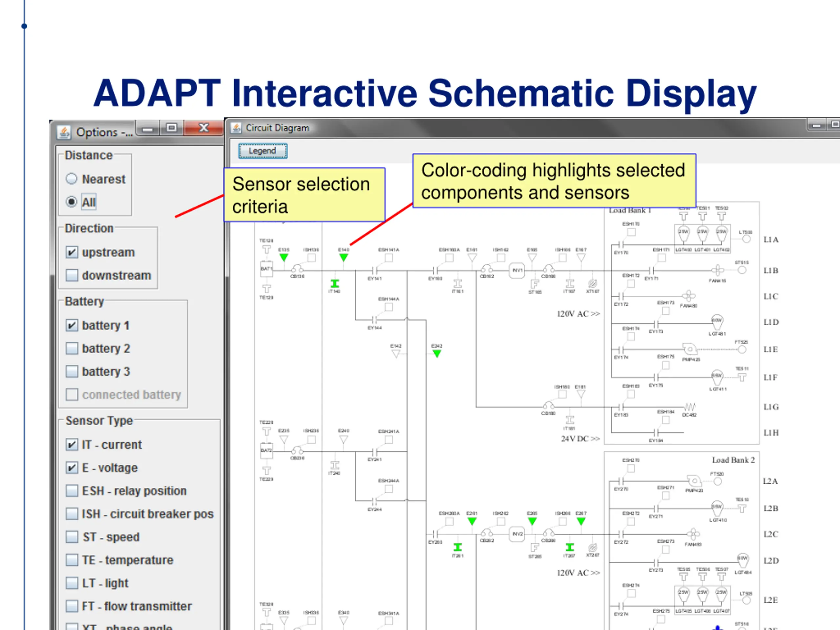This screenshot has height=630, width=840.
Task: Select the INV2 inverter component
Action: (x=517, y=534)
